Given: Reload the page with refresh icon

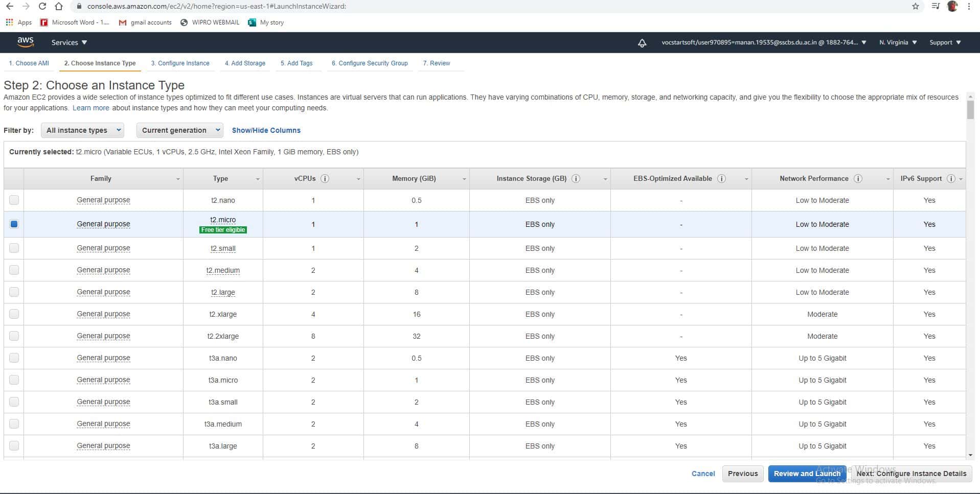Looking at the screenshot, I should (x=42, y=6).
